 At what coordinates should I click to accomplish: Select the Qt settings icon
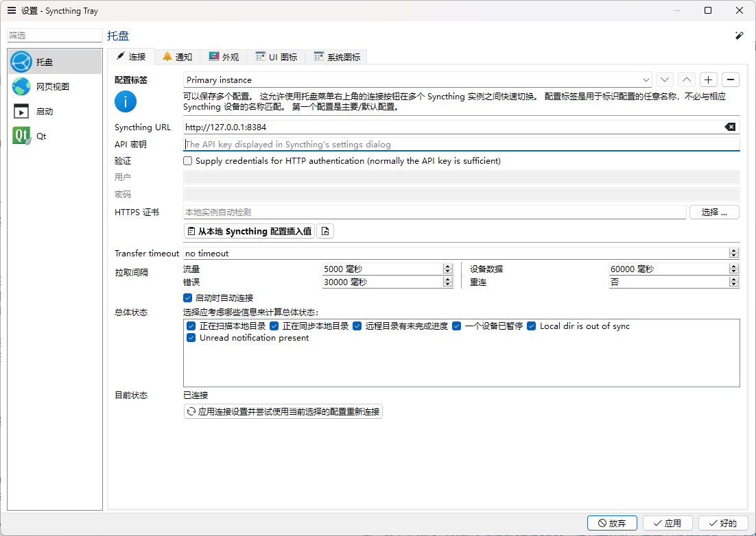(x=22, y=136)
